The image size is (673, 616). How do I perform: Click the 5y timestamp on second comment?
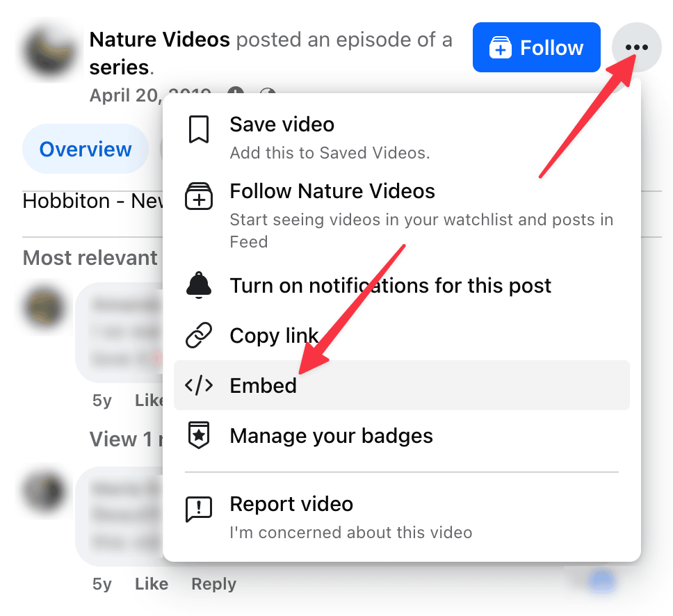[x=102, y=584]
